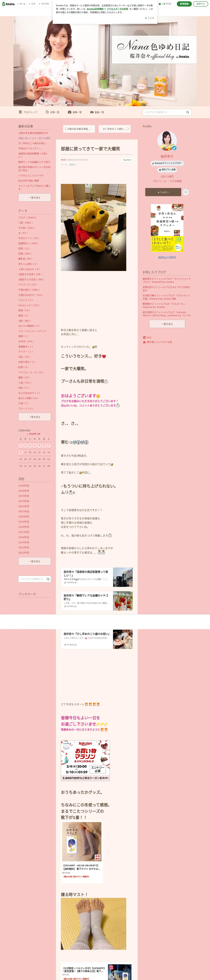Open the 宝島社より発売中 link

[167, 257]
